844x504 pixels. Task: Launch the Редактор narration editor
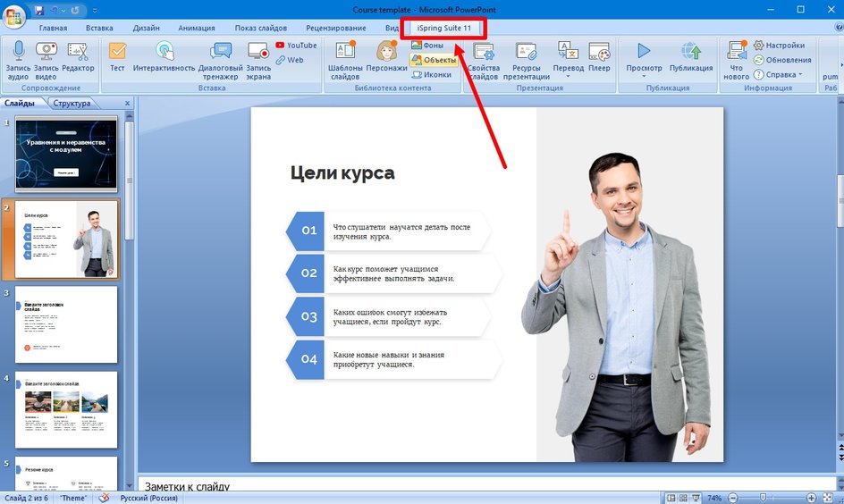[x=78, y=51]
